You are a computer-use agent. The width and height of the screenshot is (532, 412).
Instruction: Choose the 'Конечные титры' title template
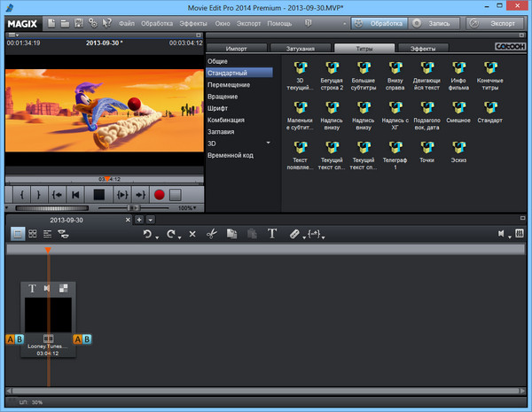[x=489, y=69]
